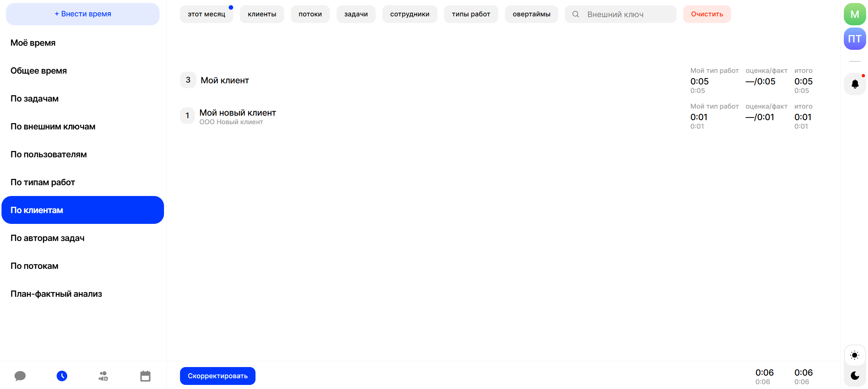Click the 'Очистить' filters button
This screenshot has height=389, width=868.
tap(707, 14)
